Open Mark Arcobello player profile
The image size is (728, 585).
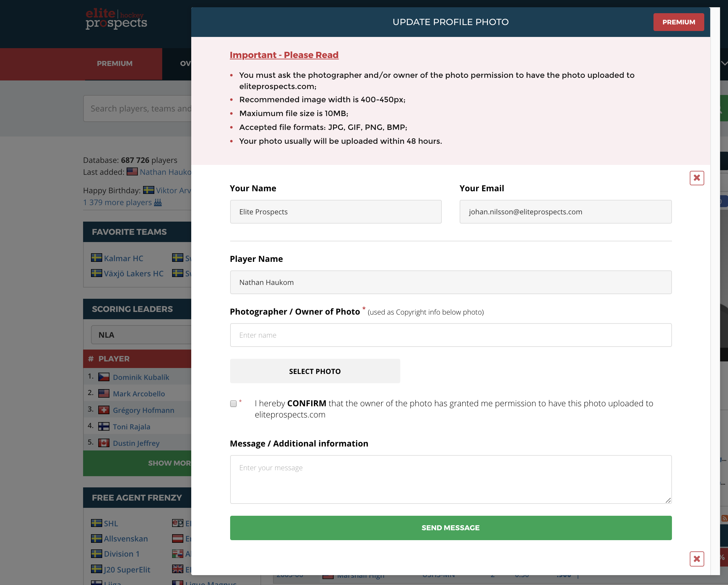(x=139, y=394)
